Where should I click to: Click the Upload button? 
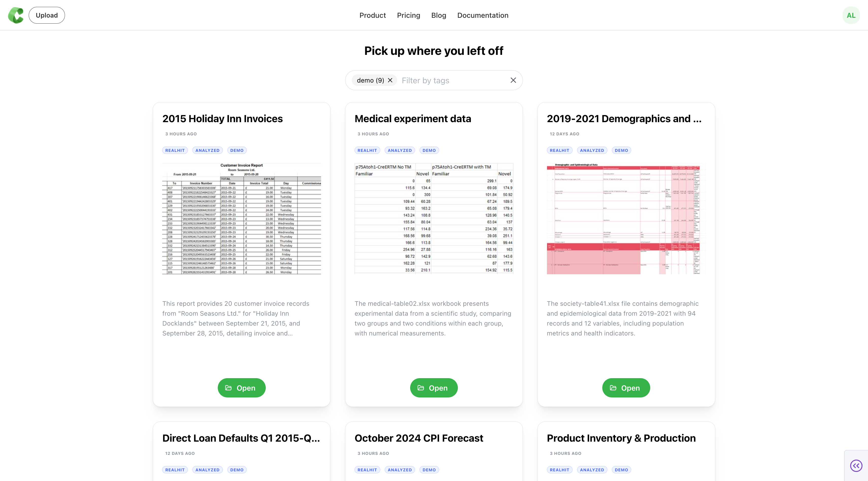[x=47, y=15]
